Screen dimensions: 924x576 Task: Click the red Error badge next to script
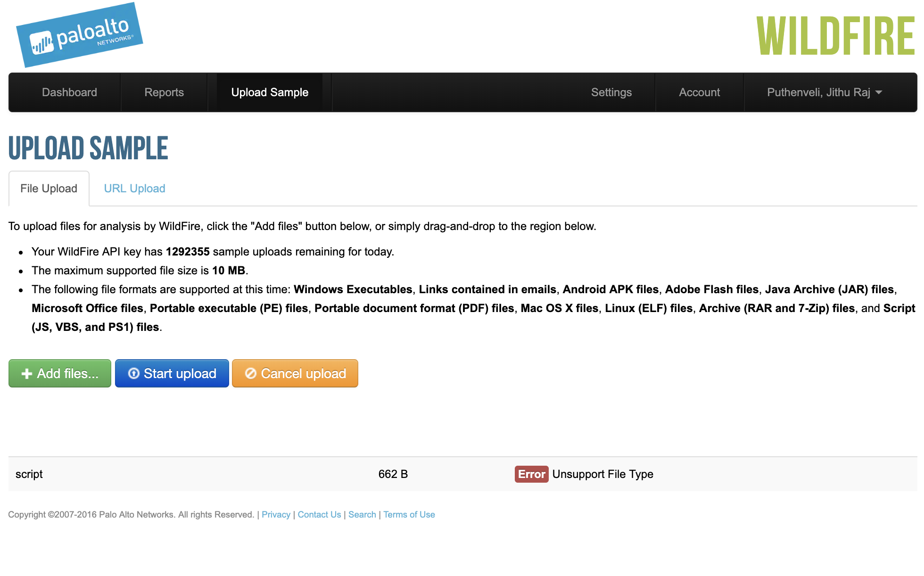pos(531,474)
